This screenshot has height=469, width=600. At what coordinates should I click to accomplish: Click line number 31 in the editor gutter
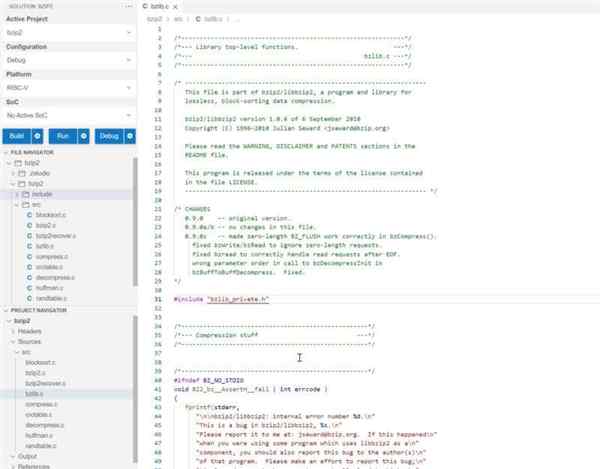(x=158, y=299)
